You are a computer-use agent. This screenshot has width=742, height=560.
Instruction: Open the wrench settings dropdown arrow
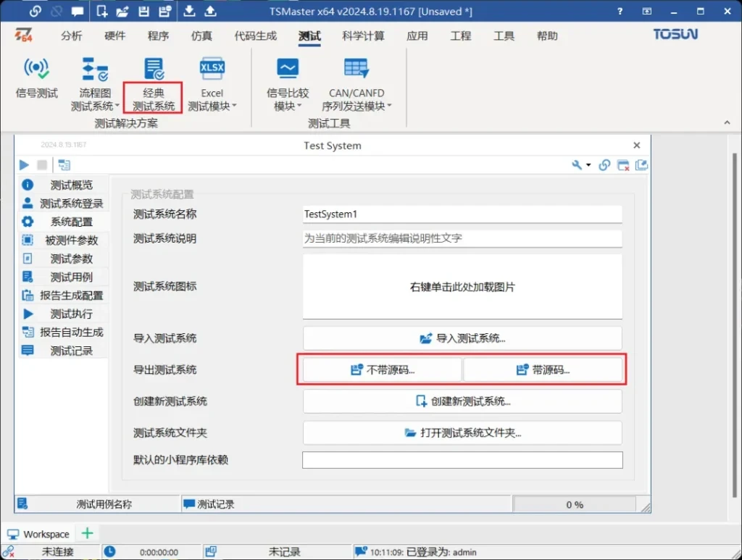pyautogui.click(x=588, y=165)
